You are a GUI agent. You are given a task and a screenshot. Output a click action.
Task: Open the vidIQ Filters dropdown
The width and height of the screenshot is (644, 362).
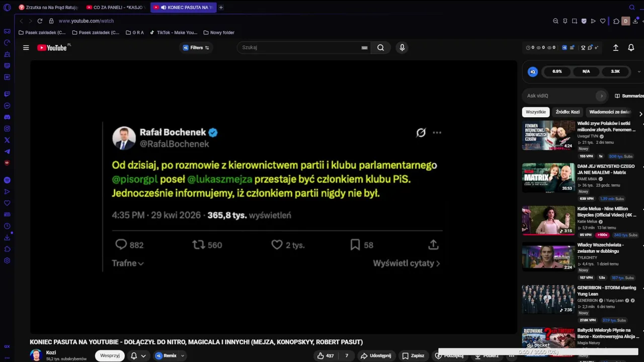[x=196, y=48]
